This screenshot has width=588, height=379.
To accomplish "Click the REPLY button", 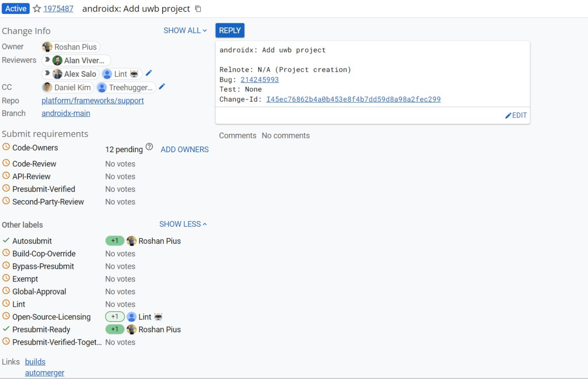I will [x=230, y=30].
